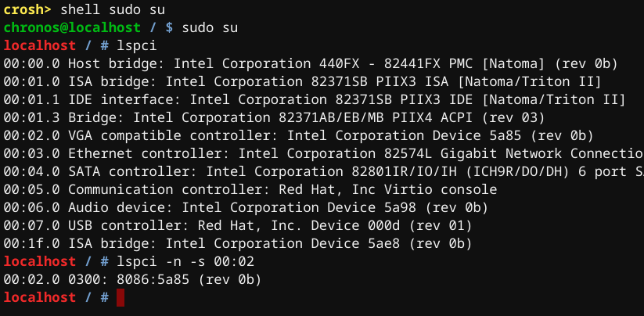The height and width of the screenshot is (316, 644).
Task: Click the 'sudo su' command after $
Action: pyautogui.click(x=210, y=28)
